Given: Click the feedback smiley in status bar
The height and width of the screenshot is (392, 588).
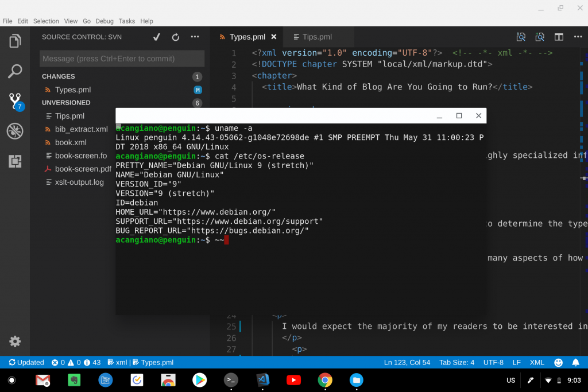Looking at the screenshot, I should (x=558, y=362).
